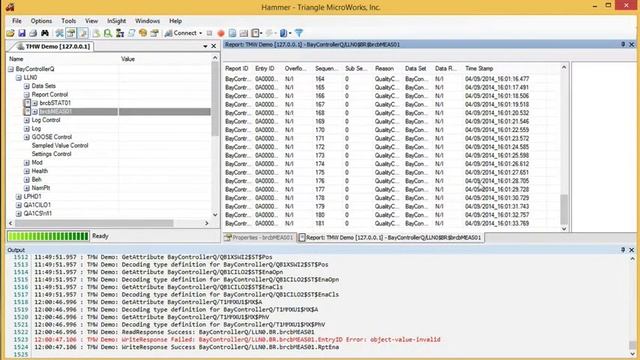Click the crossed tools settings icon
Image resolution: width=640 pixels, height=360 pixels.
[59, 33]
